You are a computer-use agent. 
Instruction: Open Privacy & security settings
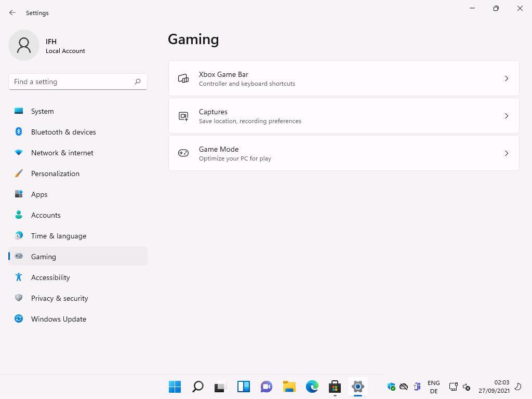point(78,298)
